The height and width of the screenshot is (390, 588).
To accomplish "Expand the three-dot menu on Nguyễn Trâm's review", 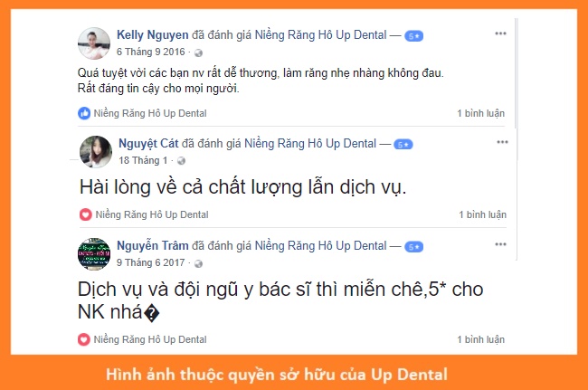I will [500, 244].
